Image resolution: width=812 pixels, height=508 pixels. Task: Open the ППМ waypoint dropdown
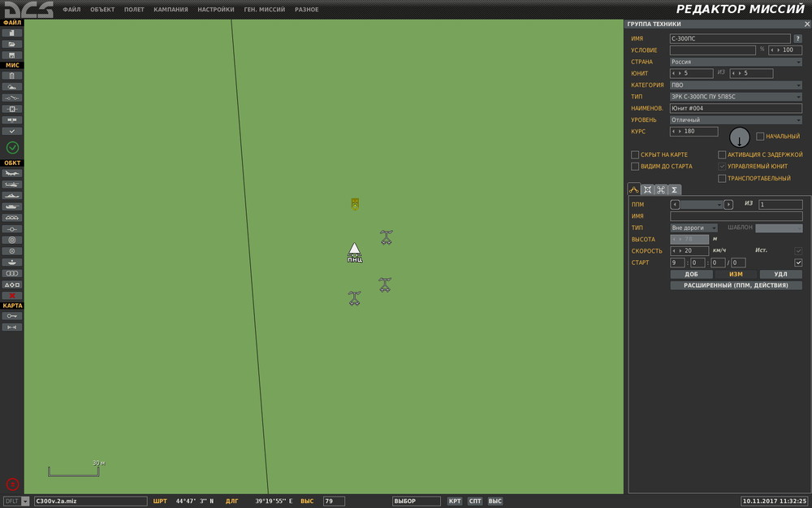[x=702, y=205]
